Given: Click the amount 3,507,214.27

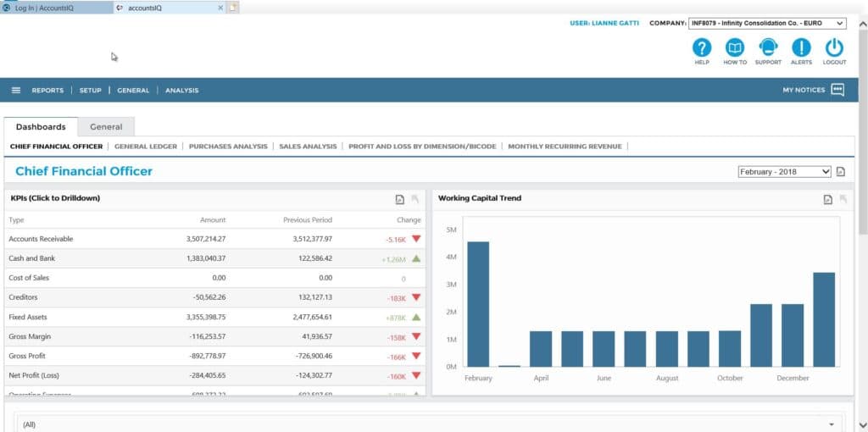Looking at the screenshot, I should click(x=206, y=239).
